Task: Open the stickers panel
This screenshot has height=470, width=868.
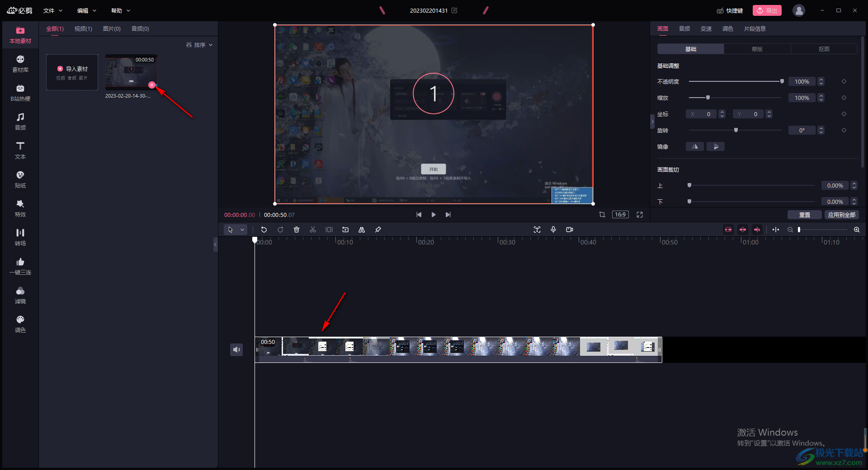Action: tap(20, 180)
